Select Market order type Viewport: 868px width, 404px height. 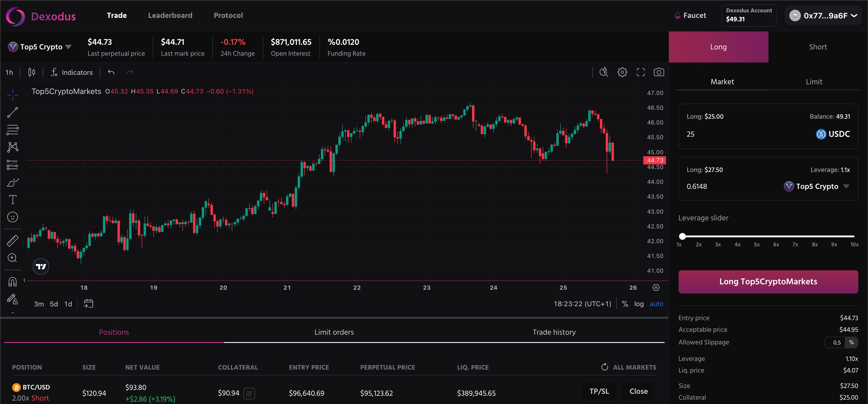722,82
